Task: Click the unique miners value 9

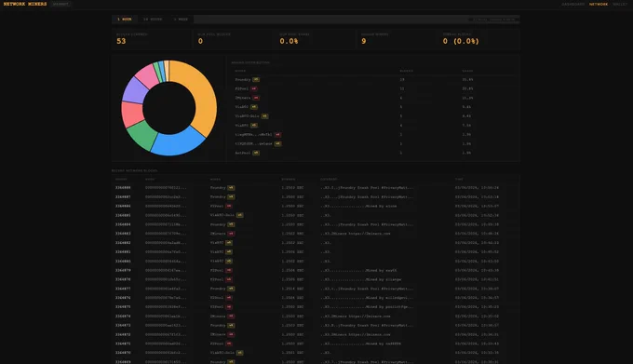Action: [x=364, y=41]
